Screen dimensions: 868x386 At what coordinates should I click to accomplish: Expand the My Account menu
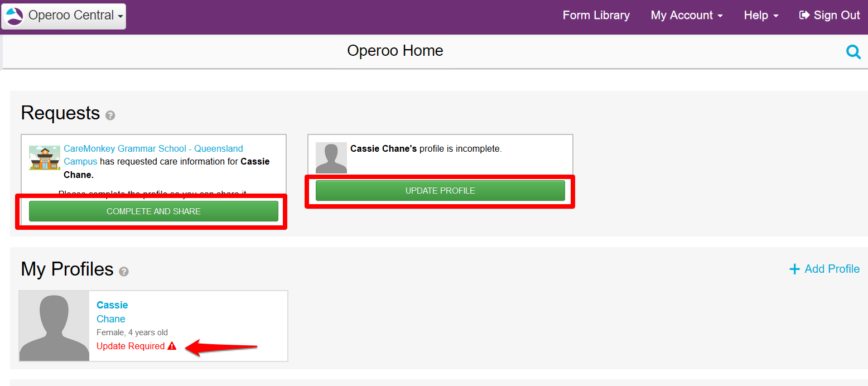687,15
